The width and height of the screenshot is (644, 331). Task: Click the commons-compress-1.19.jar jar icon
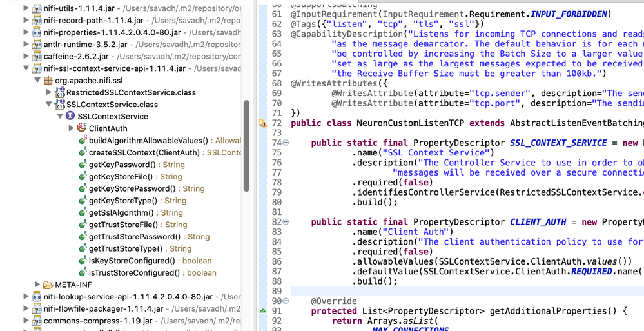tap(37, 320)
